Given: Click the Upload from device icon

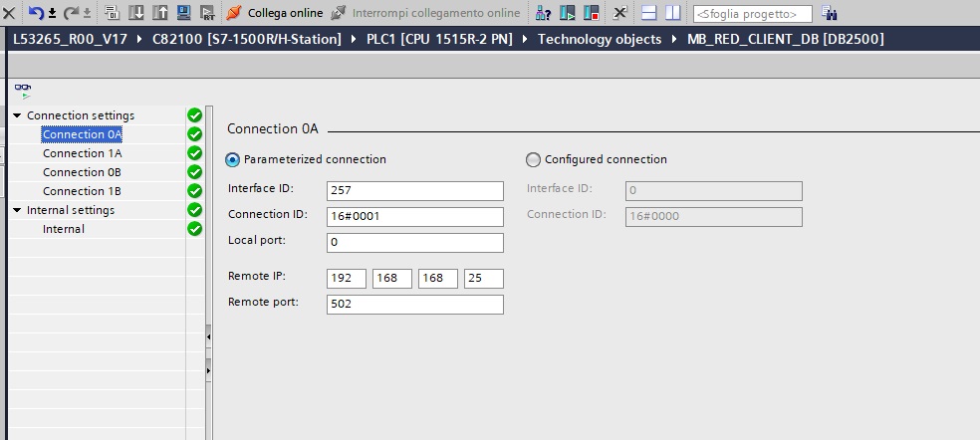Looking at the screenshot, I should click(x=159, y=13).
